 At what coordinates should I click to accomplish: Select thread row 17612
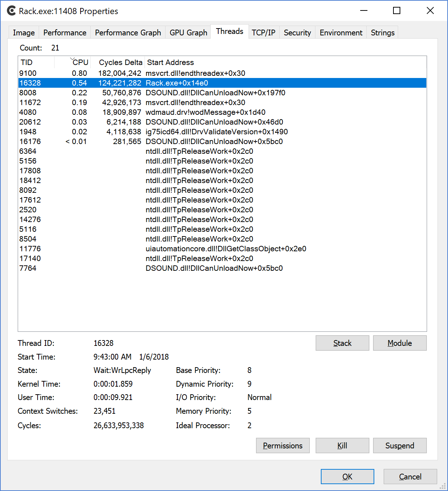coord(222,200)
